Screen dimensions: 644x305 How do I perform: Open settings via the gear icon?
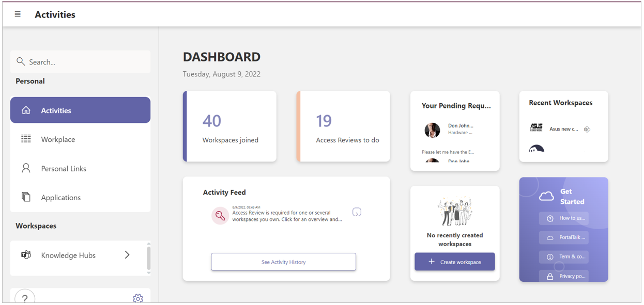pyautogui.click(x=137, y=298)
